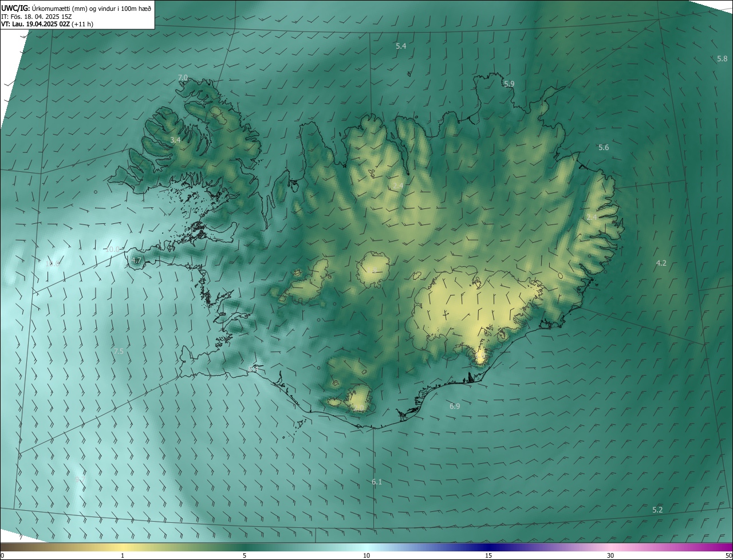Click the colorbar tick label 10
Screen dimensions: 733x560
366,556
